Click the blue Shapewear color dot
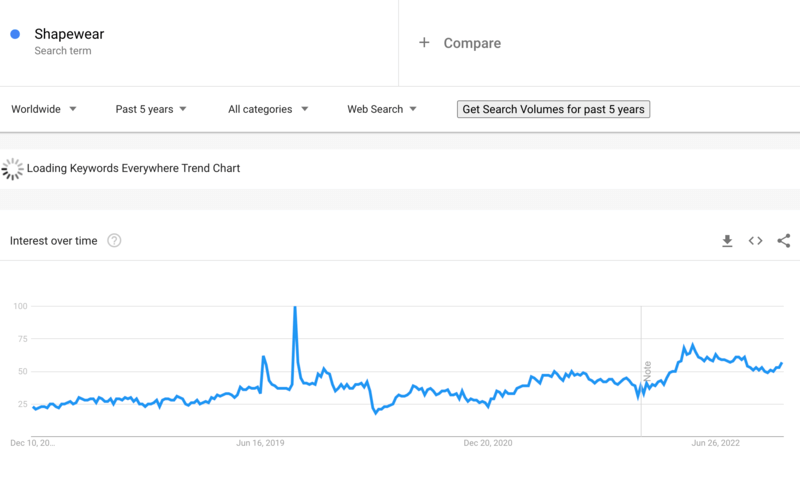 click(15, 34)
